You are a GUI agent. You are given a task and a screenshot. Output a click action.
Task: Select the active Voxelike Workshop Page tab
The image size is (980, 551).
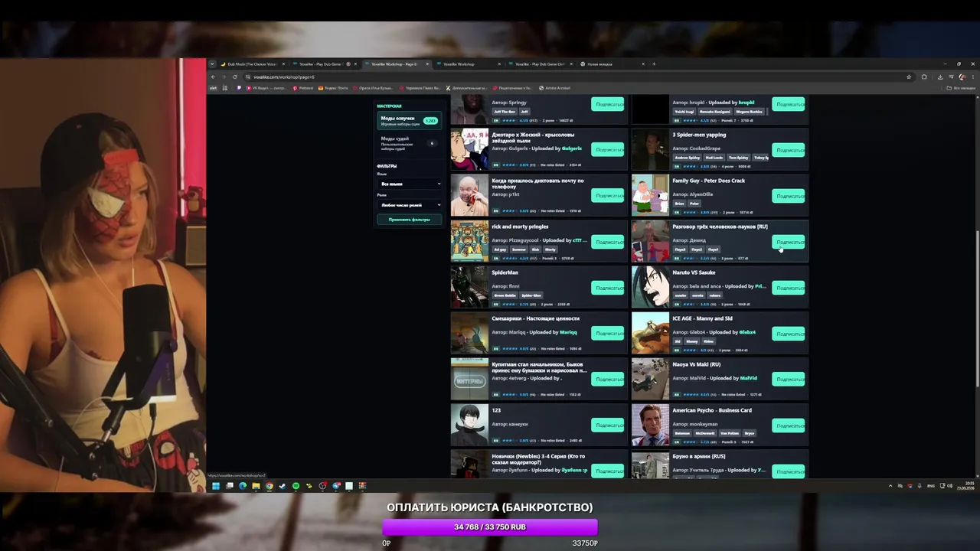pyautogui.click(x=397, y=64)
